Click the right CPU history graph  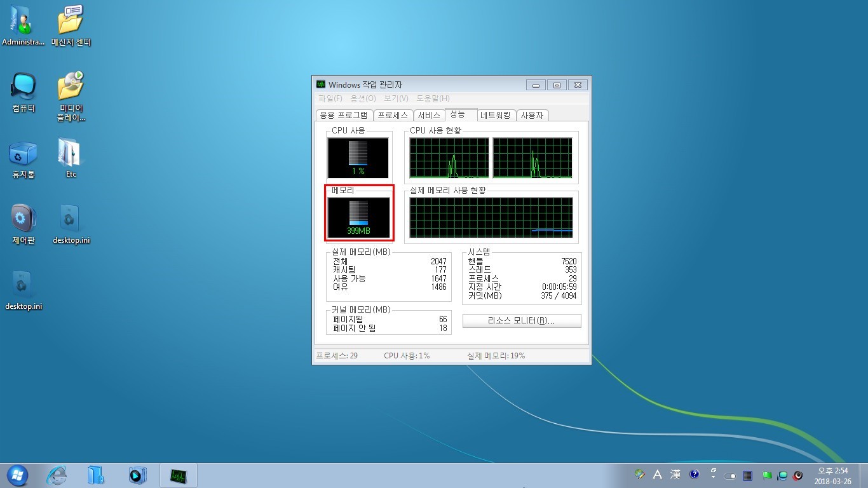tap(532, 158)
